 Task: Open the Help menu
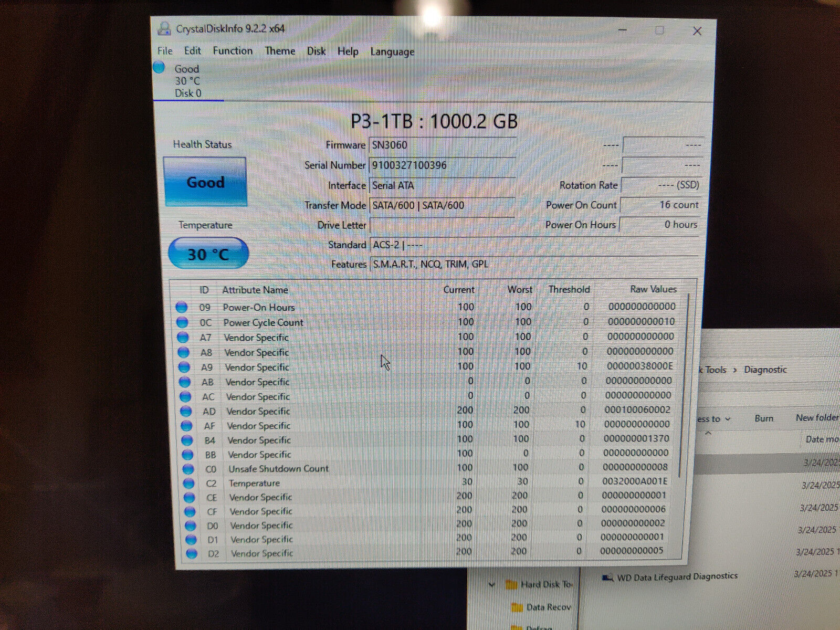[x=348, y=51]
